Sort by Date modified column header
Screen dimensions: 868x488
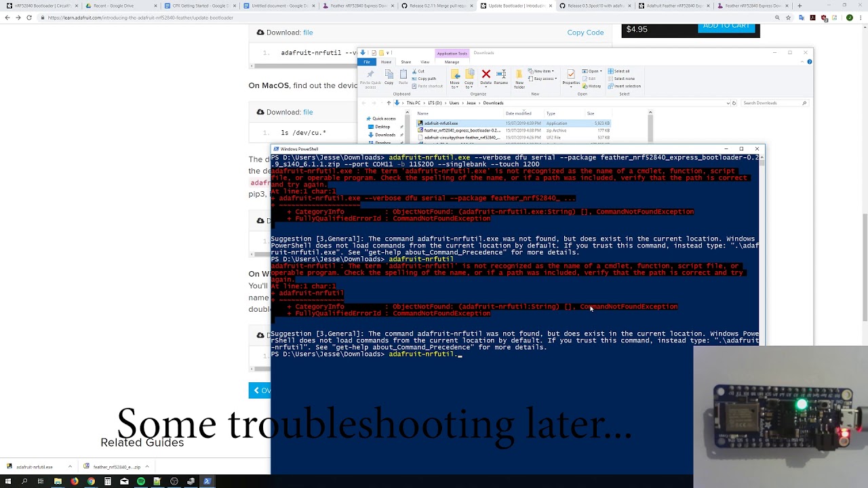click(518, 113)
